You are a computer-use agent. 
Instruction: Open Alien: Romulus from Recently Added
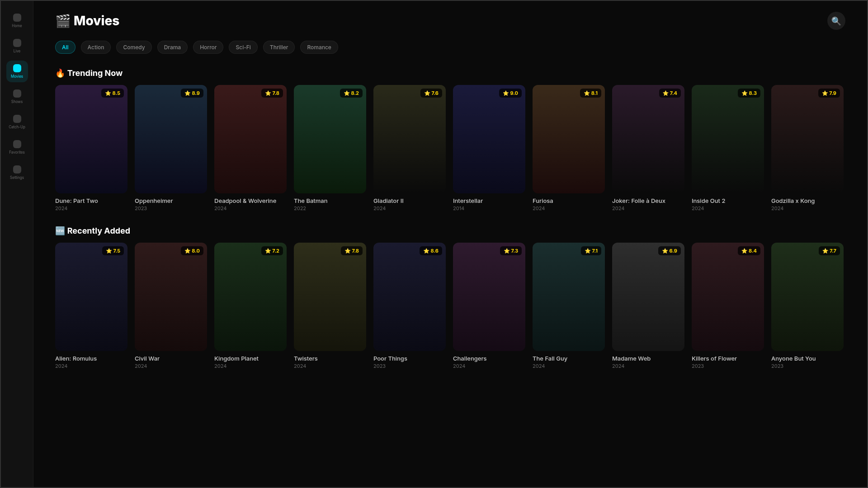tap(91, 296)
